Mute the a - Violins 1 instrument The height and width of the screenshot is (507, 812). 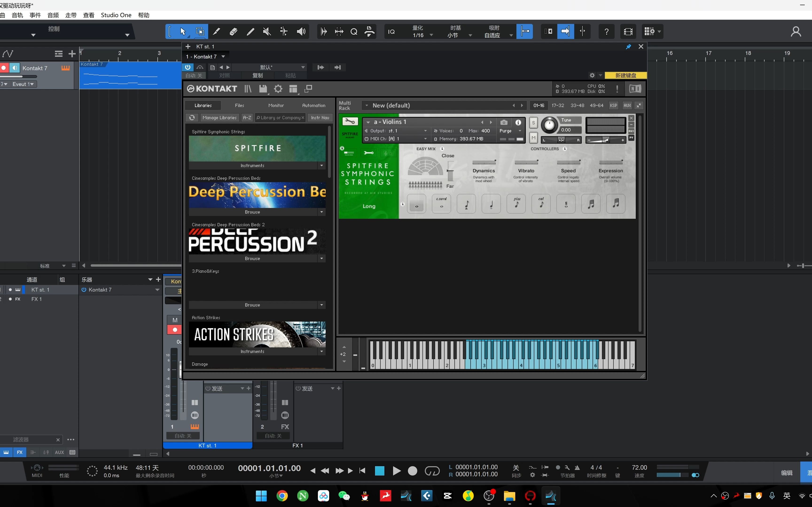533,138
